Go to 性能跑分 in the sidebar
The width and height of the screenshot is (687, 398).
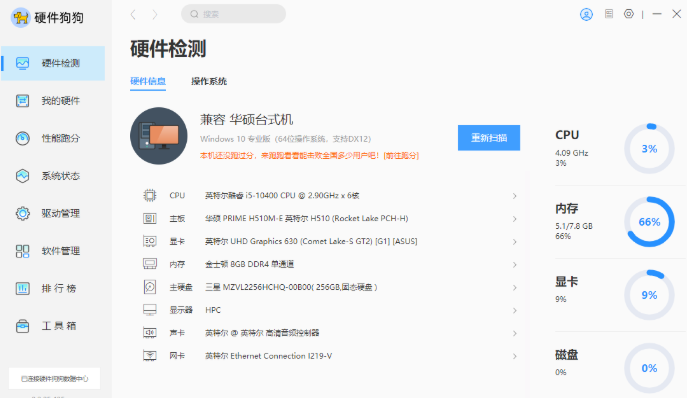pyautogui.click(x=53, y=139)
